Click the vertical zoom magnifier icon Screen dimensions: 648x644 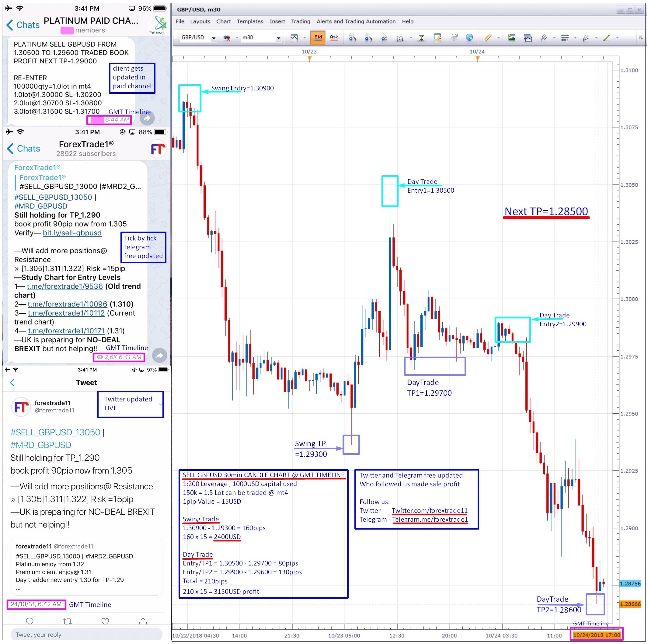pos(400,38)
